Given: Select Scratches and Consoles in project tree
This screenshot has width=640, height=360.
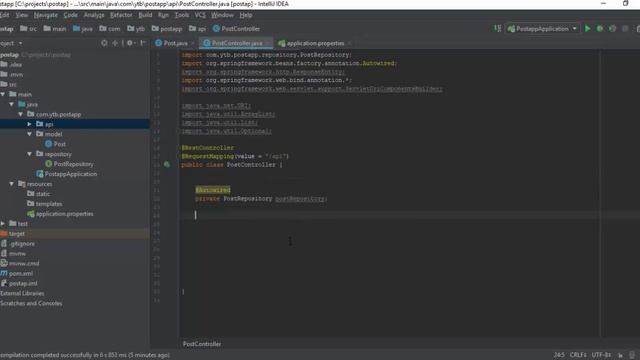Looking at the screenshot, I should tap(31, 303).
